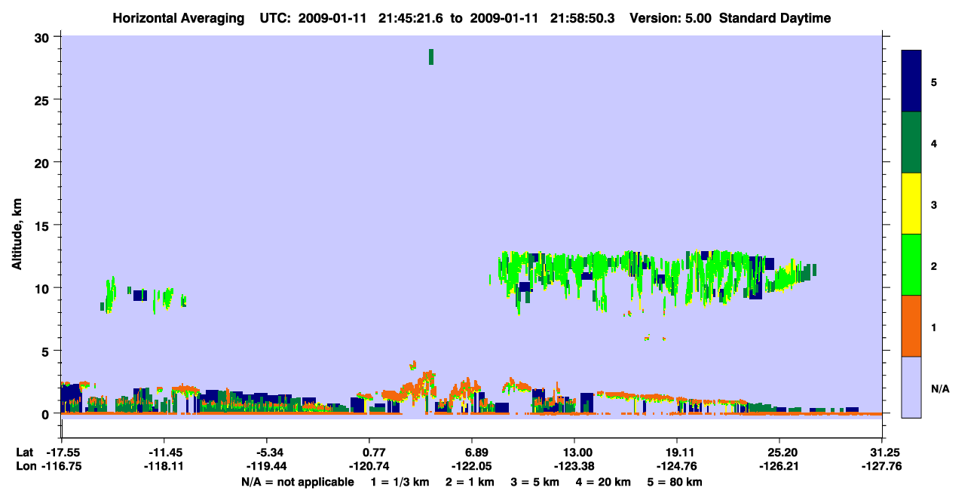This screenshot has height=503, width=980.
Task: Click the dark blue color bar segment labeled 5
Action: tap(911, 81)
